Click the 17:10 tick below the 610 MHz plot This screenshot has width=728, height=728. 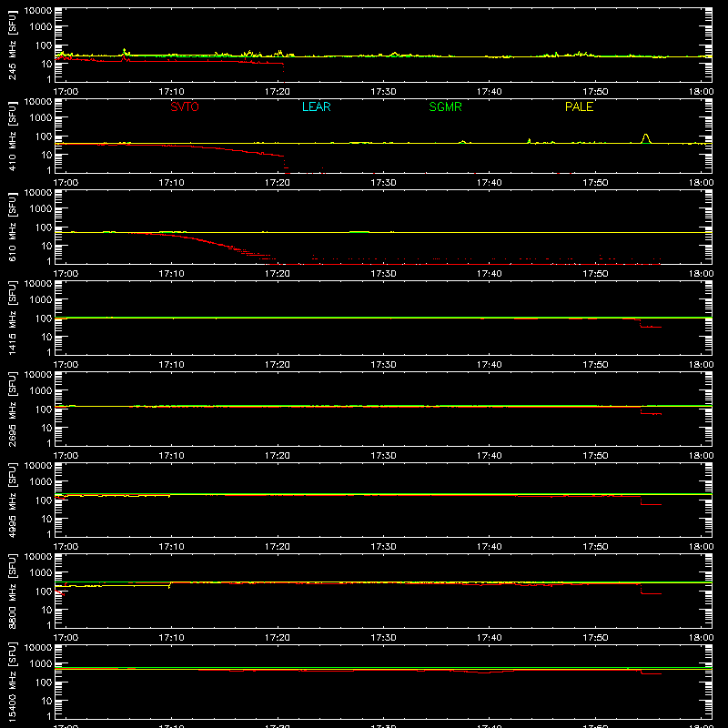(171, 274)
